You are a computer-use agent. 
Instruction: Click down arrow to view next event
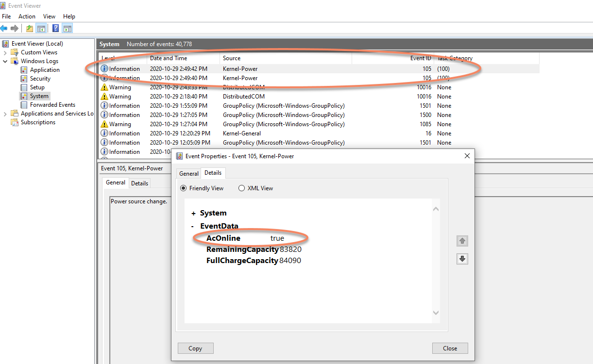pos(462,259)
